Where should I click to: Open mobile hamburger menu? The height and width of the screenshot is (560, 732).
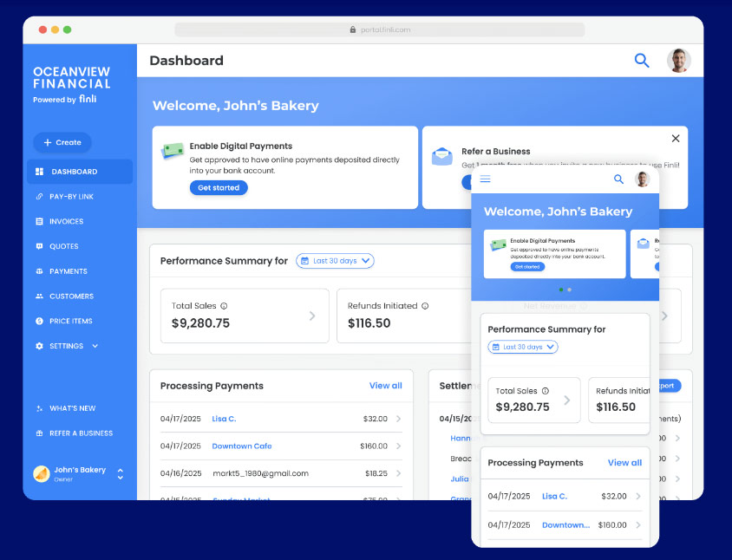pyautogui.click(x=486, y=179)
